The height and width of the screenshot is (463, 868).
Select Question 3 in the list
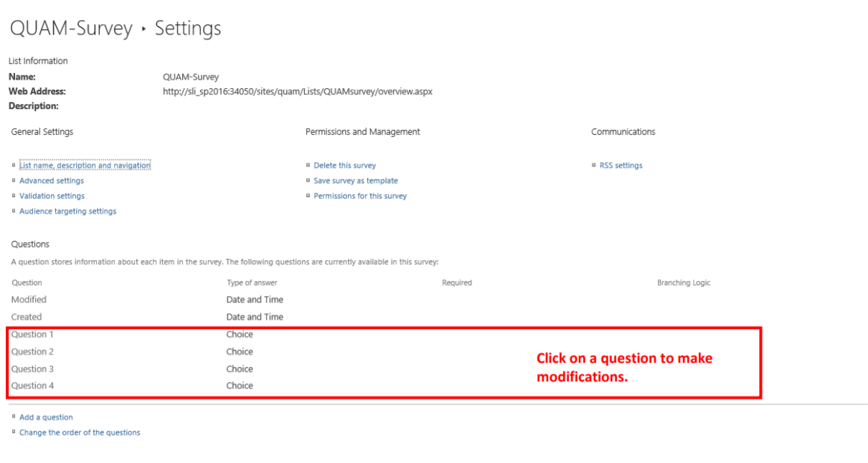coord(32,369)
